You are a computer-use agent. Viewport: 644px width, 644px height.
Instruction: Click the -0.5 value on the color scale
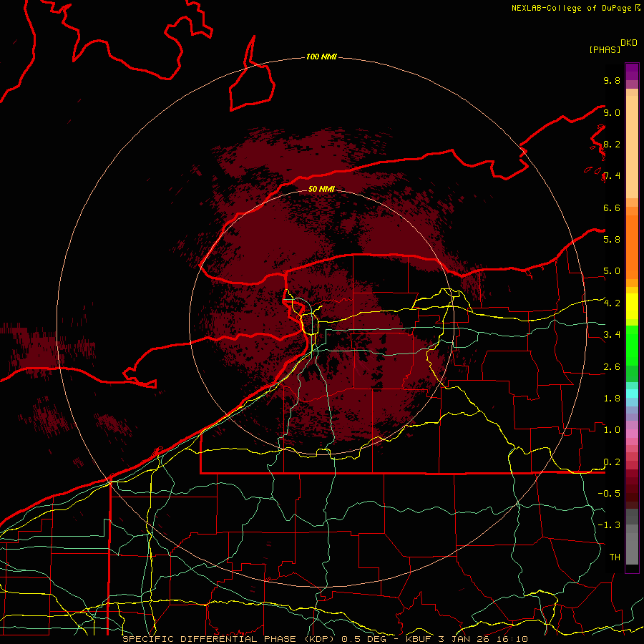point(609,493)
